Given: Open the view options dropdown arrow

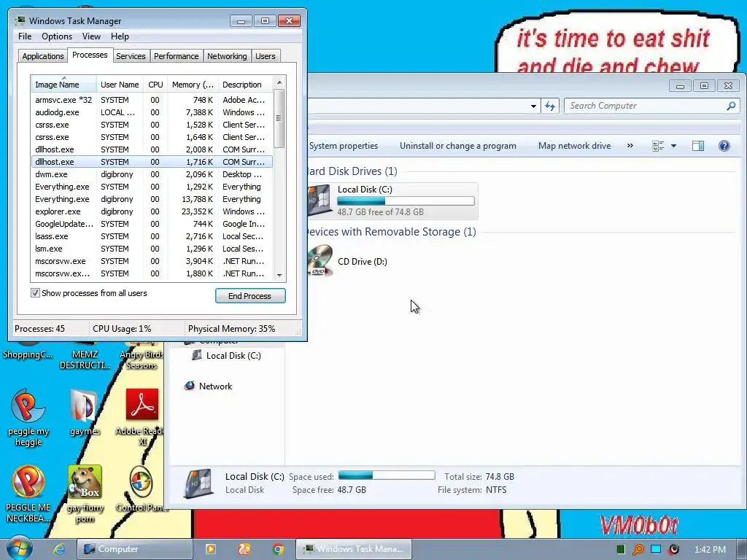Looking at the screenshot, I should click(673, 146).
